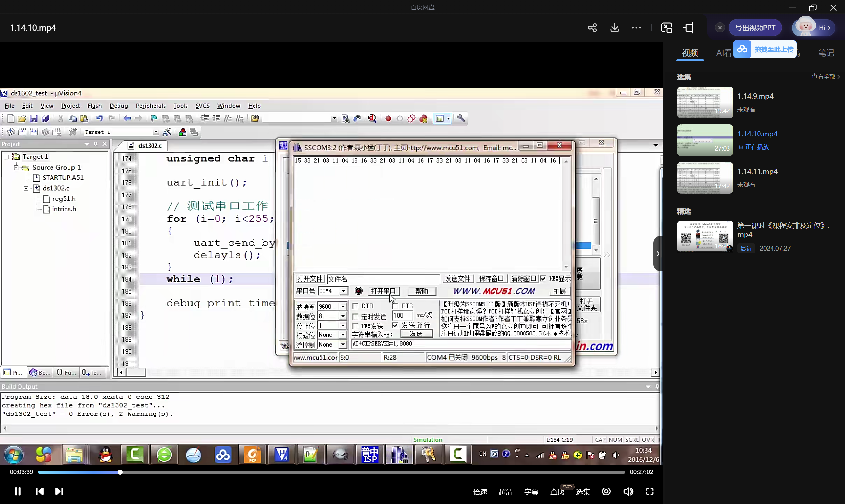
Task: Open Target Options magic wand icon
Action: [x=167, y=132]
